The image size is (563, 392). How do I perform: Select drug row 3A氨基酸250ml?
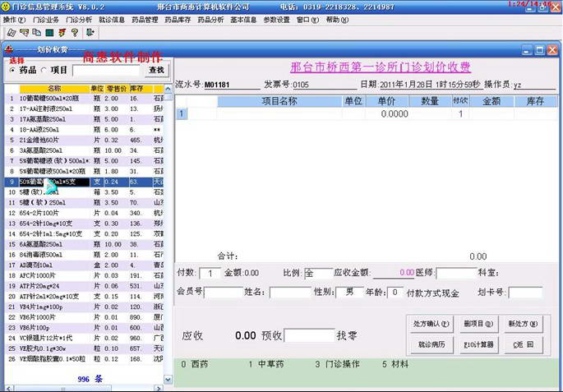(85, 150)
